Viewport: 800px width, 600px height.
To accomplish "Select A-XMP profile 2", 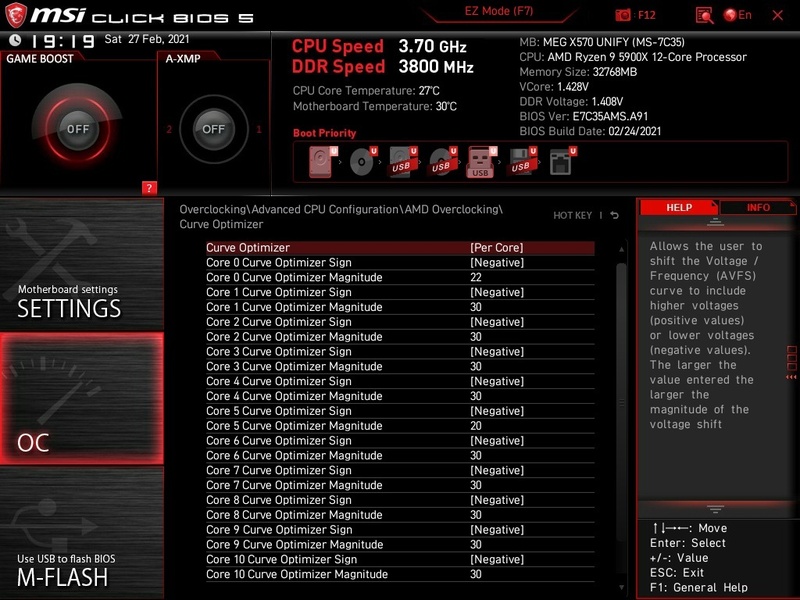I will point(169,129).
